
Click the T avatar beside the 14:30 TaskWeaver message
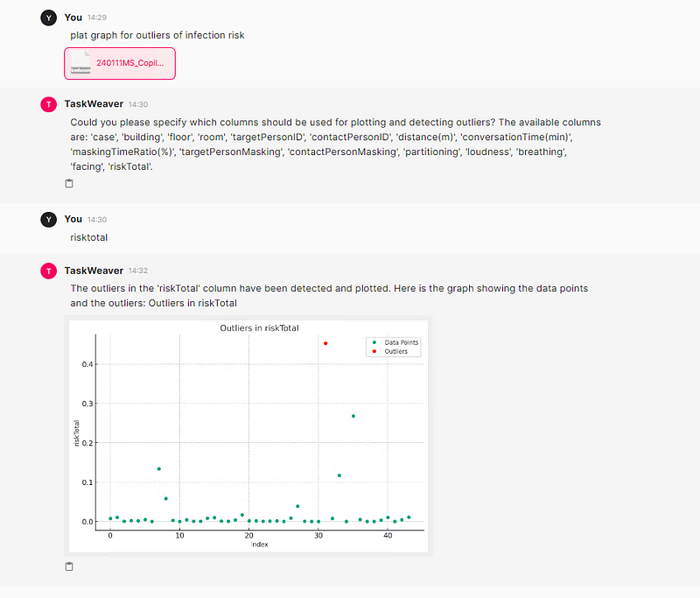[x=49, y=104]
